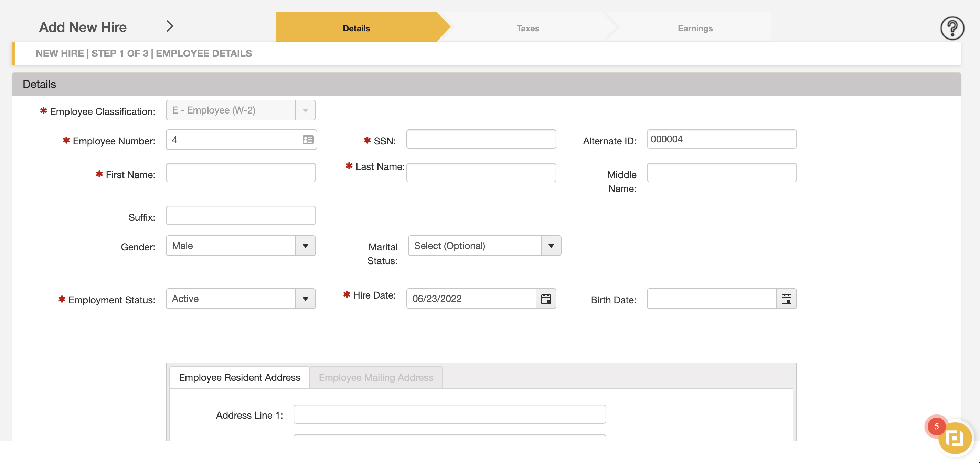Click the Add New Hire heading
This screenshot has width=980, height=463.
83,28
